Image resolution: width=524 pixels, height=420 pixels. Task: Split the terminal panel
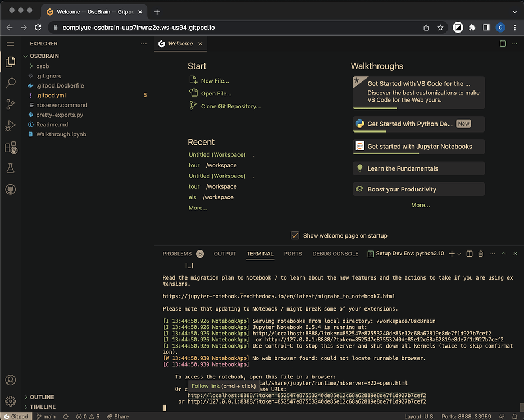[x=470, y=254]
